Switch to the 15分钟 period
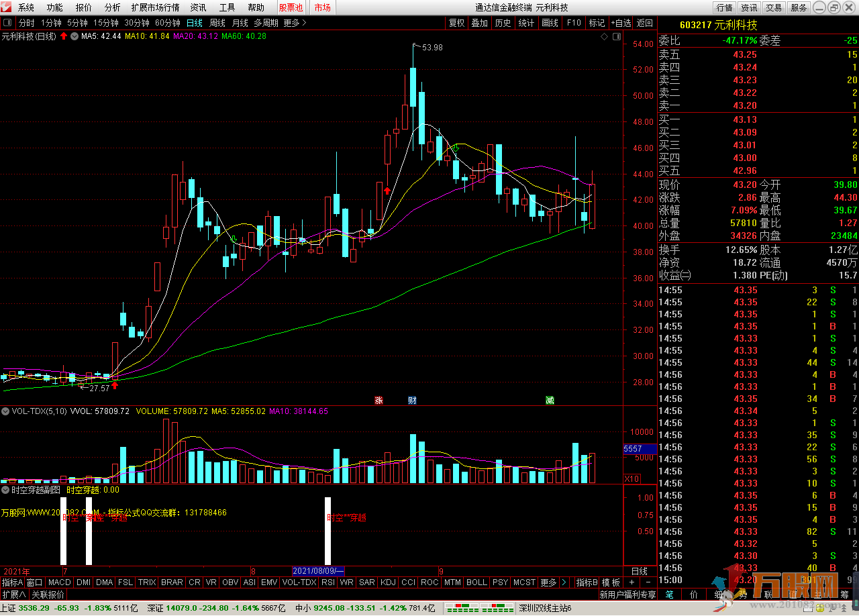Image resolution: width=859 pixels, height=616 pixels. click(x=105, y=23)
